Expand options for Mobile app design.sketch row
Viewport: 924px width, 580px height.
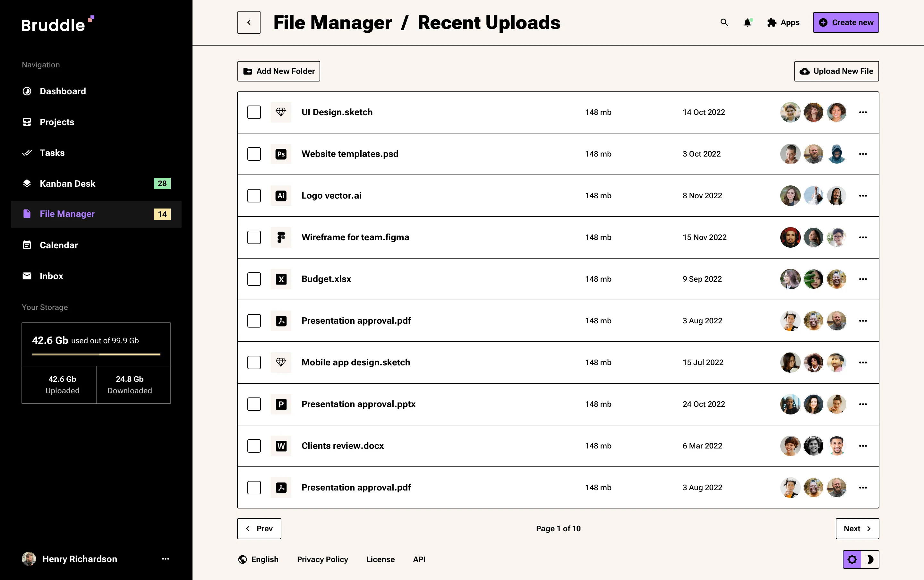coord(863,362)
